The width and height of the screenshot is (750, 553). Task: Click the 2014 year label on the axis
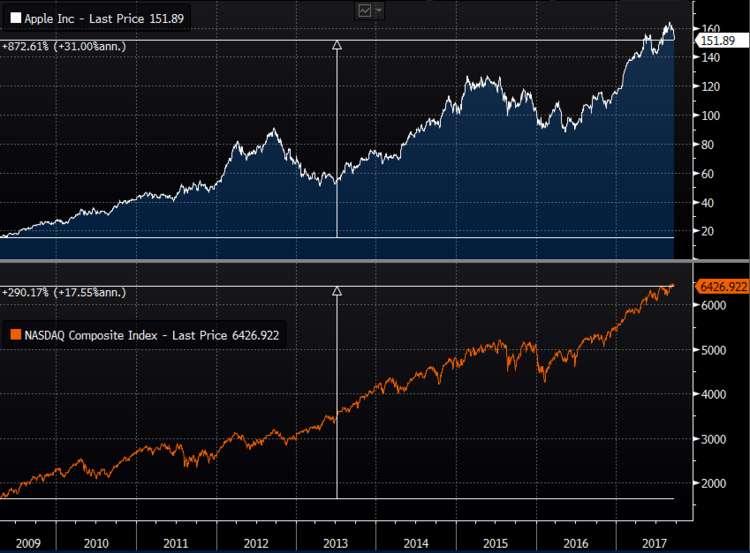[416, 543]
